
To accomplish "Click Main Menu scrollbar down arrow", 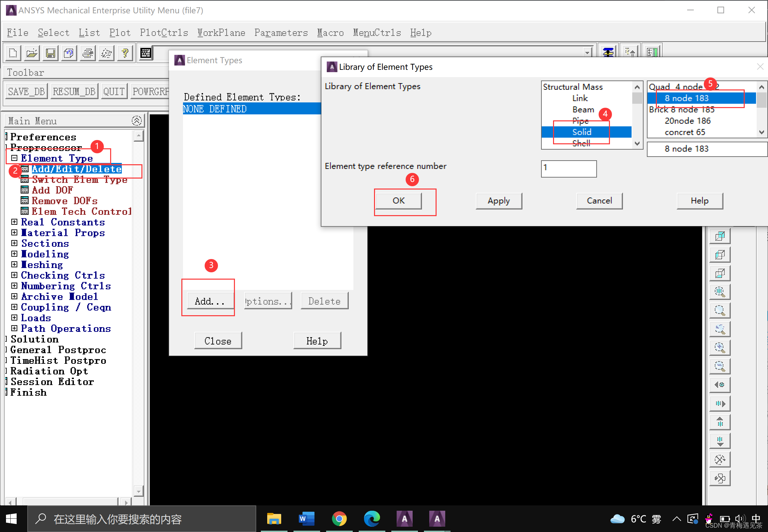I will pos(138,491).
